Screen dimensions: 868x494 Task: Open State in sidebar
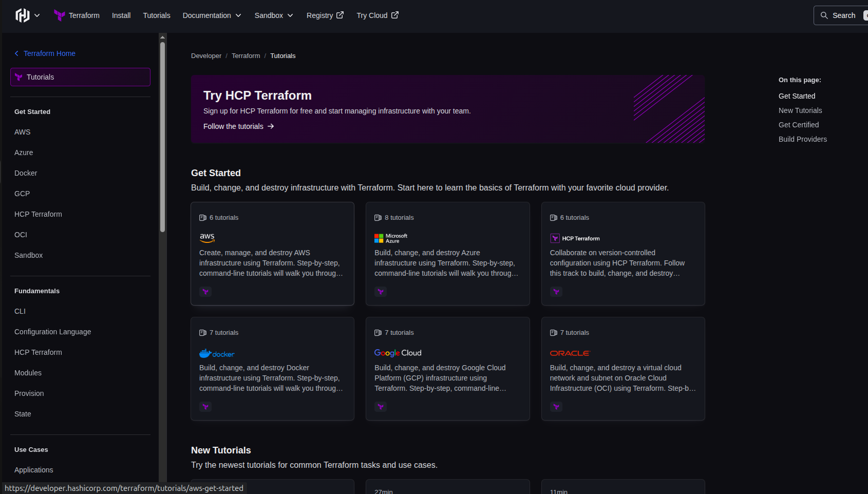23,414
